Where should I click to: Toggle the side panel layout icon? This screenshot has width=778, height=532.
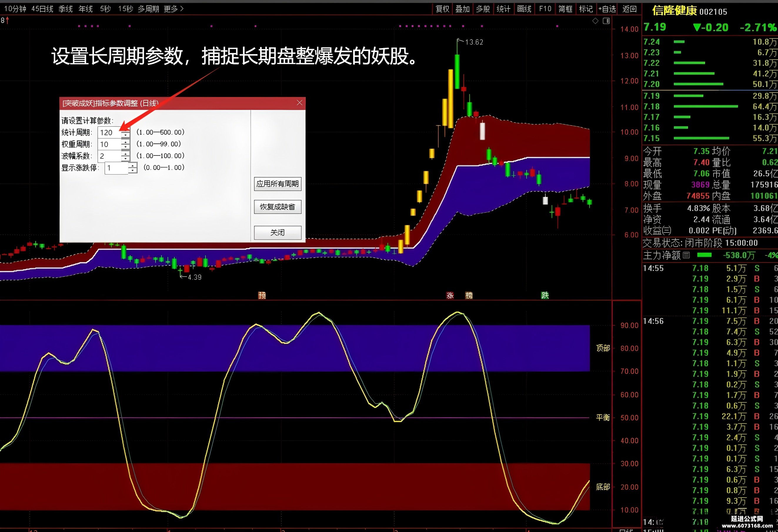tap(606, 21)
